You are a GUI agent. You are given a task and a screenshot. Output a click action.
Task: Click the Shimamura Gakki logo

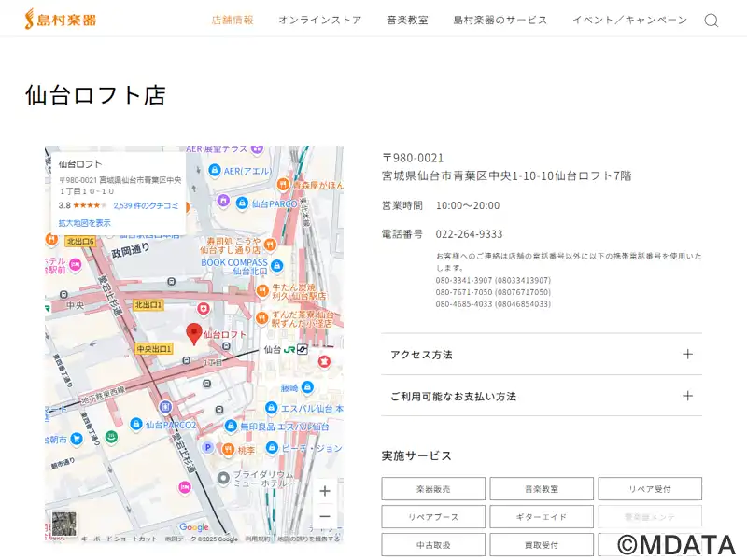(61, 20)
